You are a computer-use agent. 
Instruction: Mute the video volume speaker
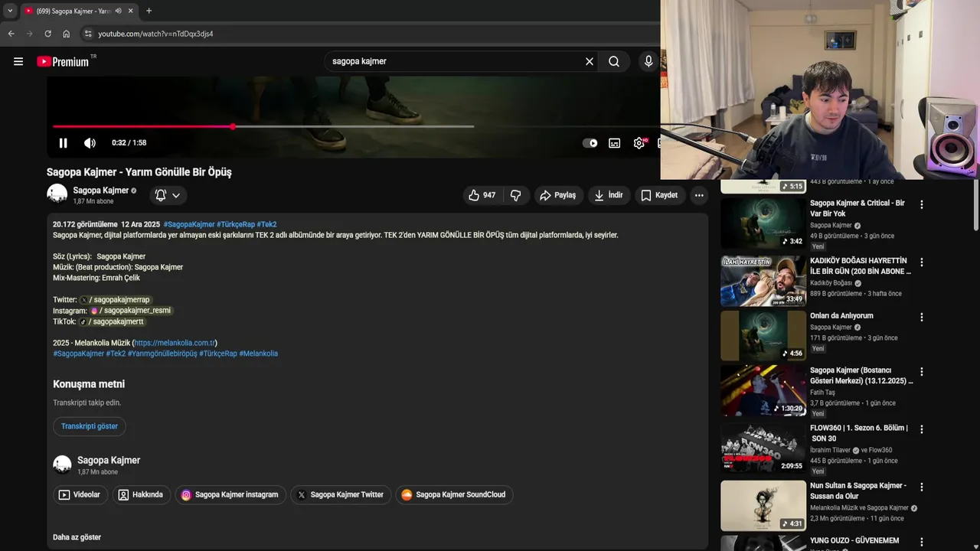coord(90,143)
